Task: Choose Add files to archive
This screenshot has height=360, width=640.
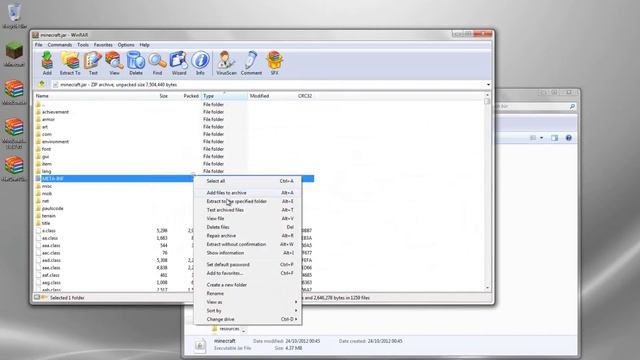Action: pos(248,193)
